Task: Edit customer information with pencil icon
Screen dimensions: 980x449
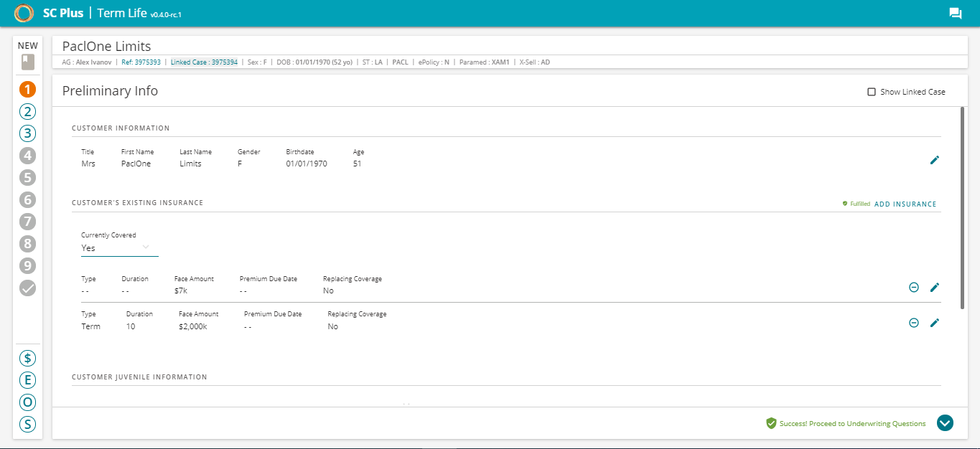Action: (934, 160)
